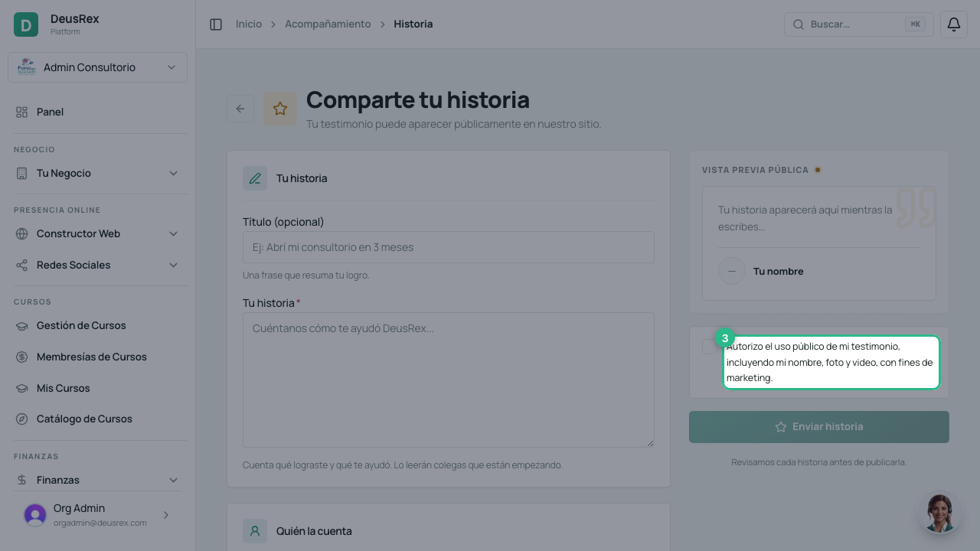This screenshot has height=551, width=980.
Task: Click the Tu Negocio building icon
Action: point(21,173)
